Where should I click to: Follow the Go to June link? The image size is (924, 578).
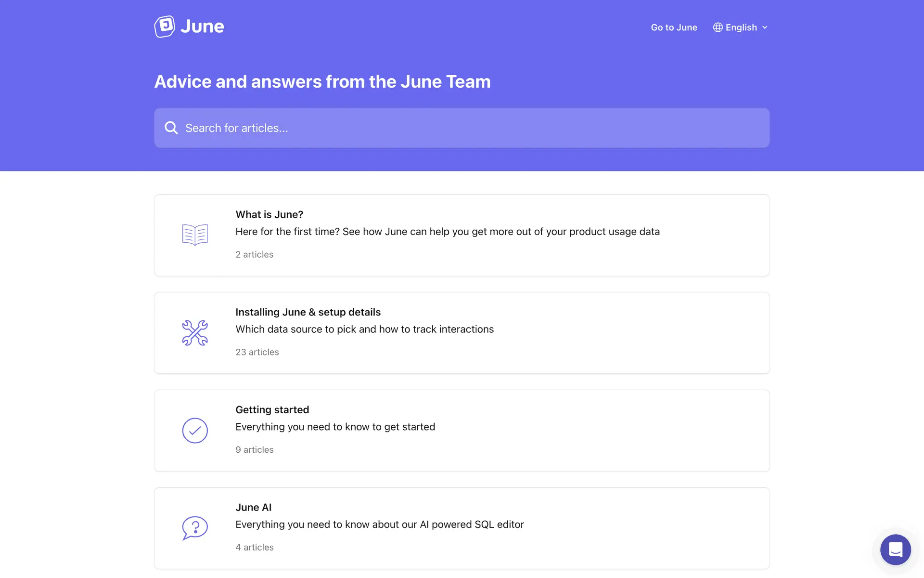click(x=674, y=27)
